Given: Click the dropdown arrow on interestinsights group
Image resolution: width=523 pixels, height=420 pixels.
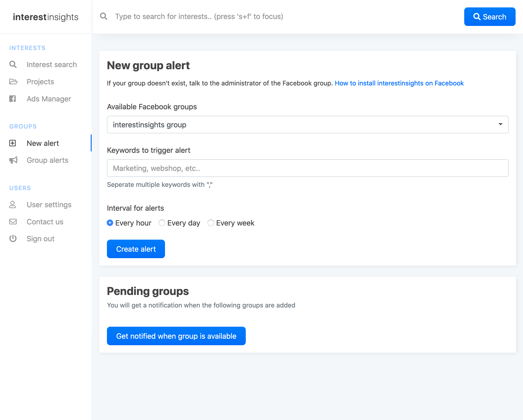Looking at the screenshot, I should tap(500, 124).
